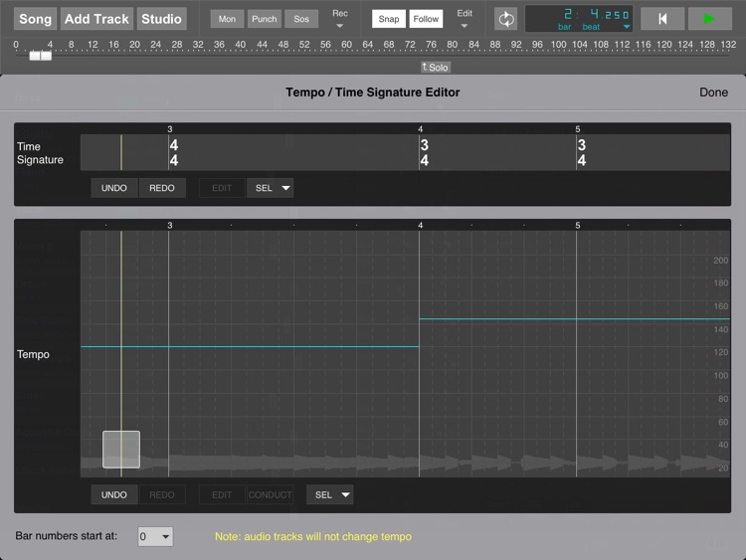This screenshot has width=746, height=560.
Task: Click the tempo line segment near 150 BPM
Action: tap(574, 318)
